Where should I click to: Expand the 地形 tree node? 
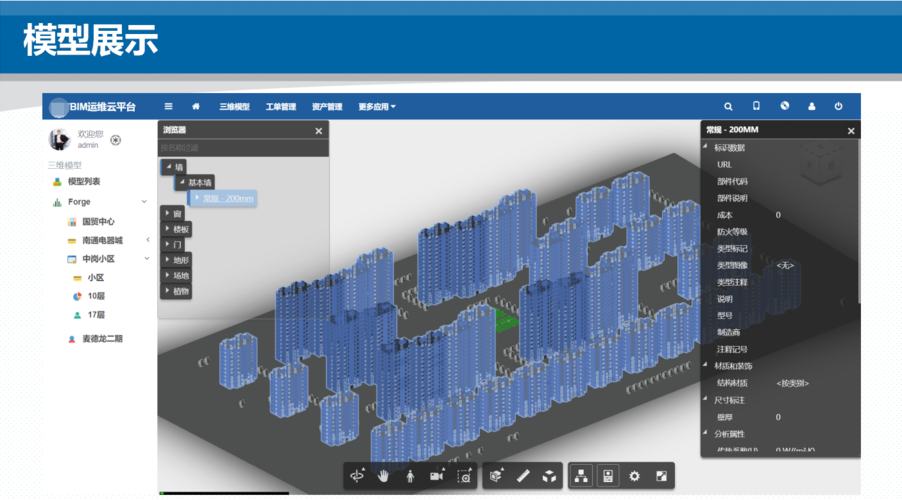click(x=167, y=260)
